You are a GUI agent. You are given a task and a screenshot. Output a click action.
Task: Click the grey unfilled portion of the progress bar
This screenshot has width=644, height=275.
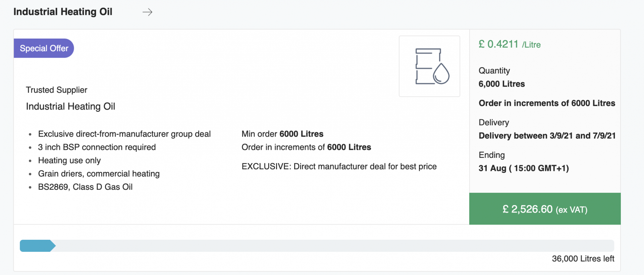click(x=335, y=246)
